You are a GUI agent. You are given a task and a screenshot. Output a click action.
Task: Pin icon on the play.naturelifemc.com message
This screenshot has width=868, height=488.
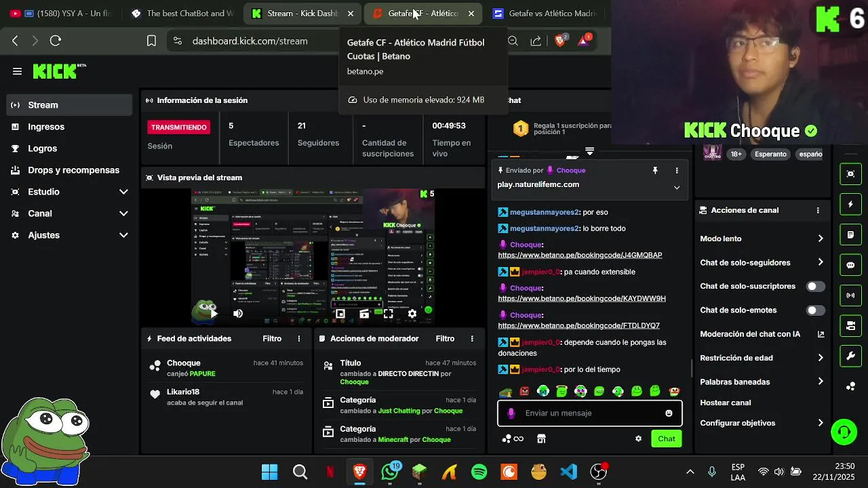pos(655,170)
